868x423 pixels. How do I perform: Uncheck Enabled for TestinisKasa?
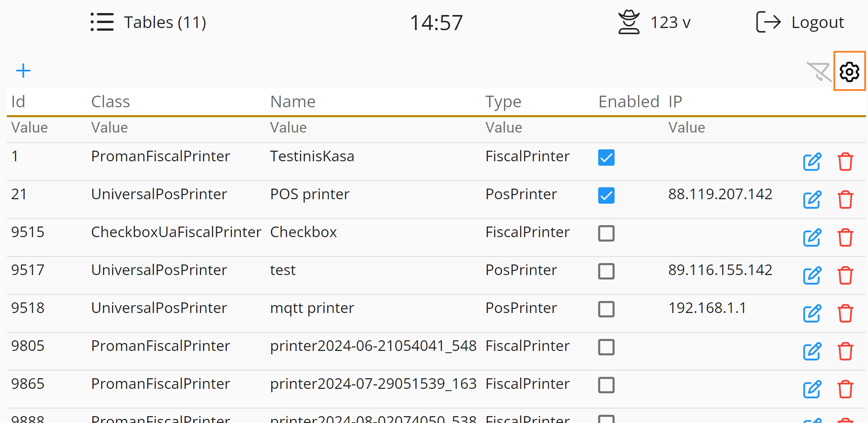pos(606,158)
